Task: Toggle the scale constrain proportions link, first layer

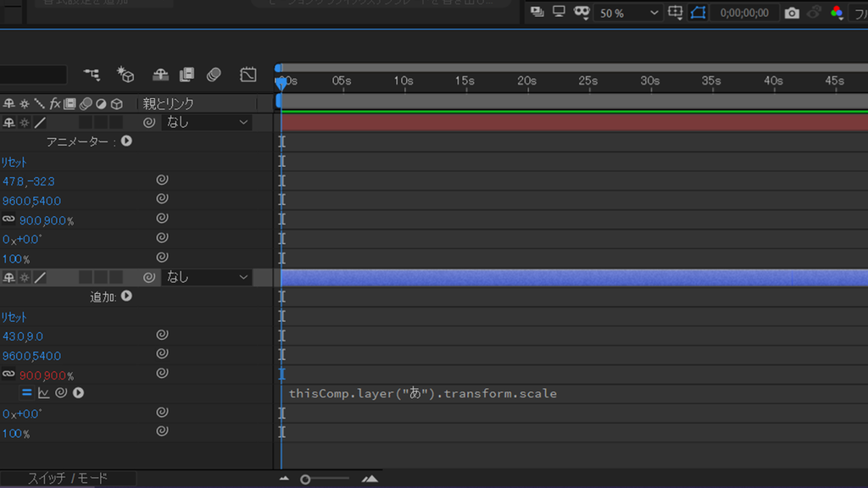Action: tap(8, 219)
